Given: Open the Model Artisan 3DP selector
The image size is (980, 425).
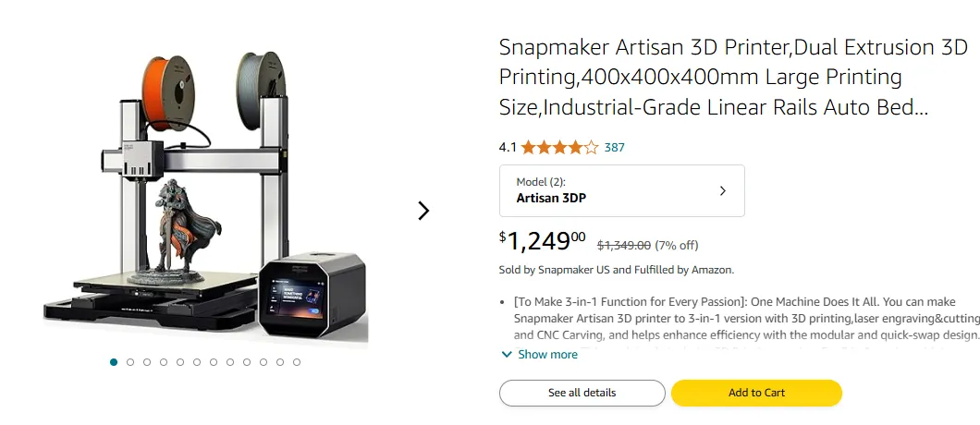Looking at the screenshot, I should pos(621,190).
